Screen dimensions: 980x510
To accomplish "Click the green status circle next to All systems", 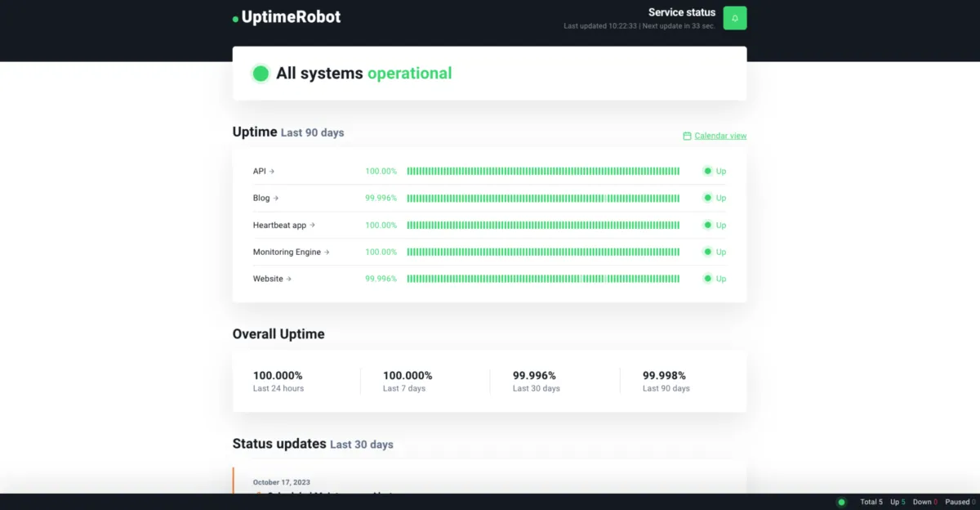I will (261, 74).
